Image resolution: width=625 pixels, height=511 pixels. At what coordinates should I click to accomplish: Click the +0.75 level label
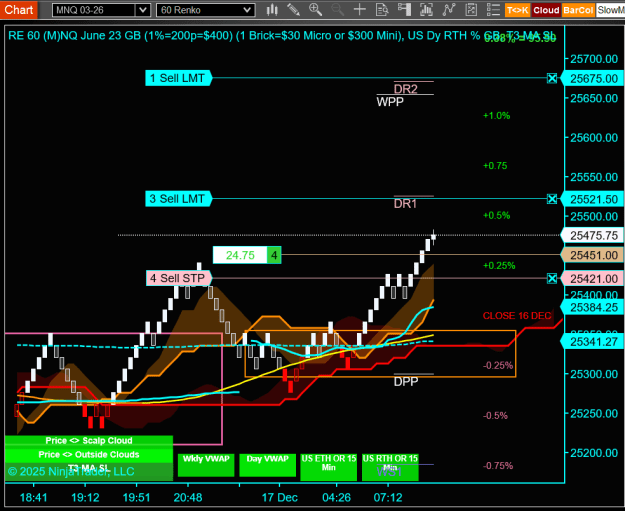click(495, 166)
